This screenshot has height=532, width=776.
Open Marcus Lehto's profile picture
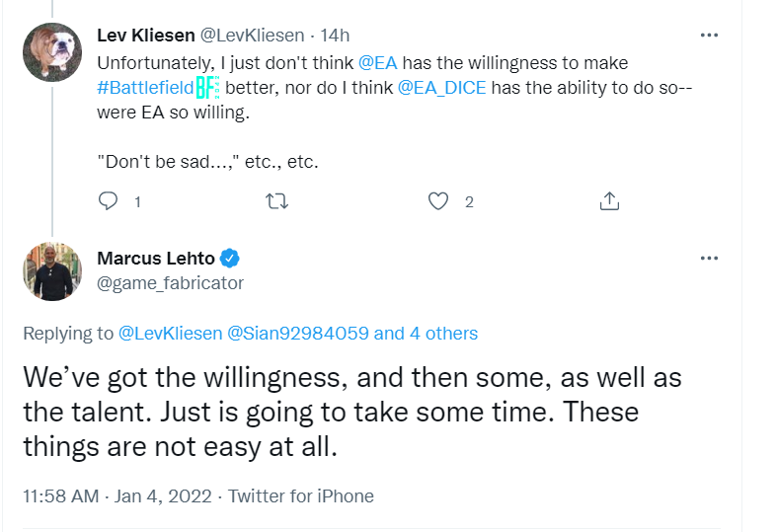click(x=51, y=270)
